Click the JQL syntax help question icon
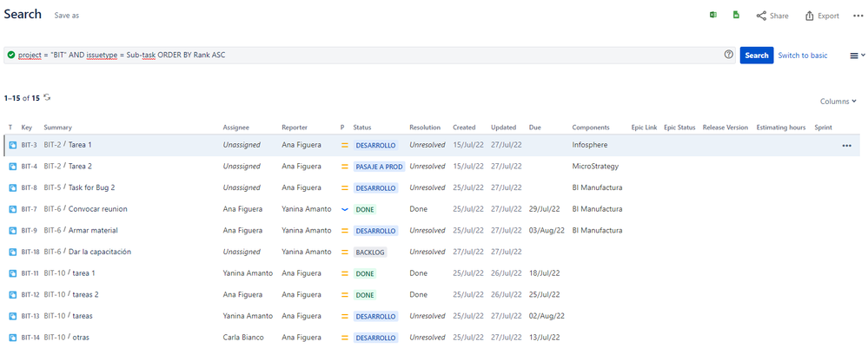This screenshot has height=348, width=868. point(728,55)
